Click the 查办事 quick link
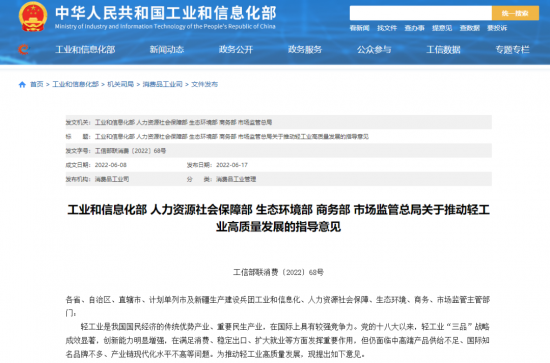Image resolution: width=550 pixels, height=363 pixels. (414, 28)
